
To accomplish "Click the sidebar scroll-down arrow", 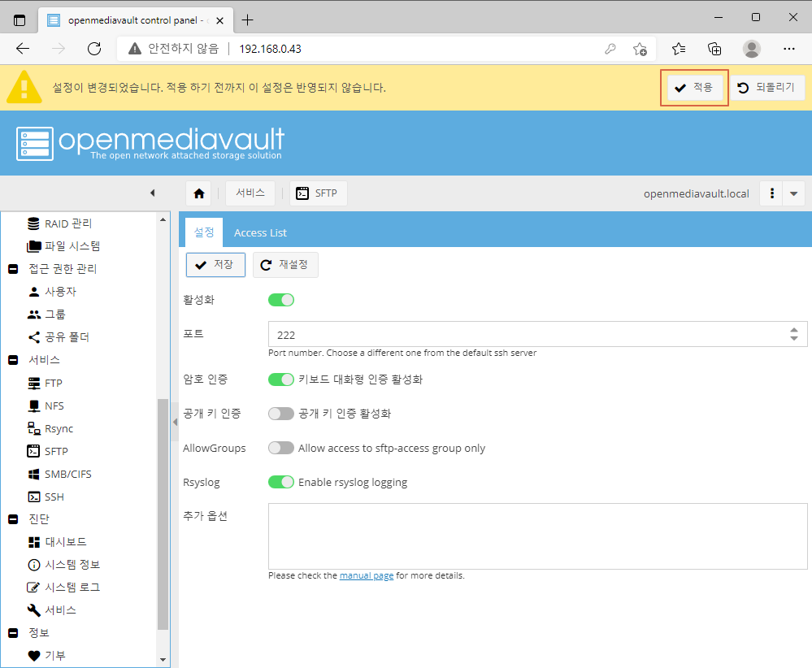I will [163, 660].
